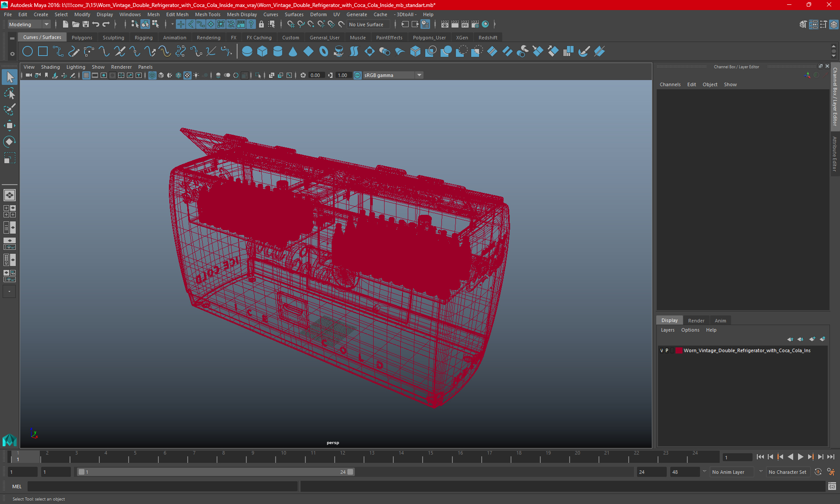Image resolution: width=840 pixels, height=504 pixels.
Task: Activate the Scale tool
Action: [x=10, y=157]
